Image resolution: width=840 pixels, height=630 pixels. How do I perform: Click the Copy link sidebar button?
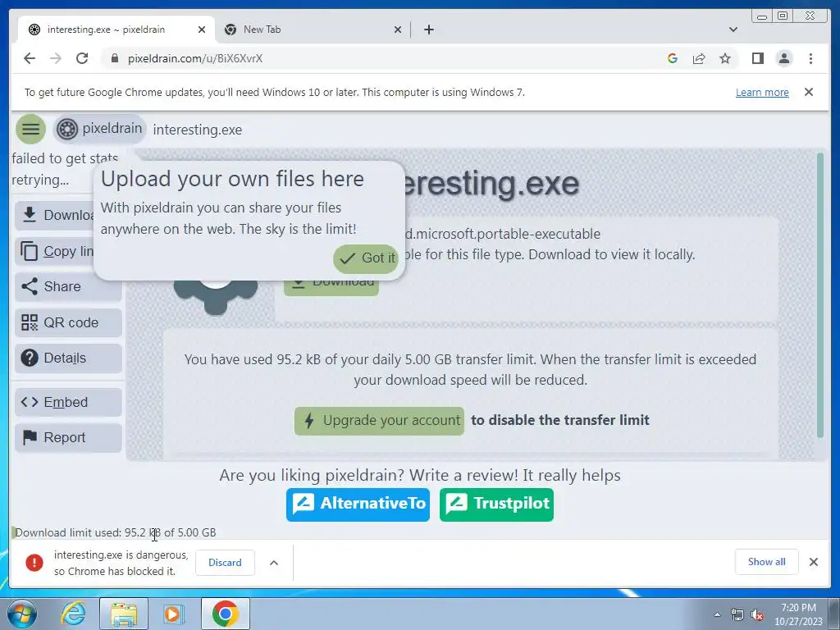[x=55, y=251]
